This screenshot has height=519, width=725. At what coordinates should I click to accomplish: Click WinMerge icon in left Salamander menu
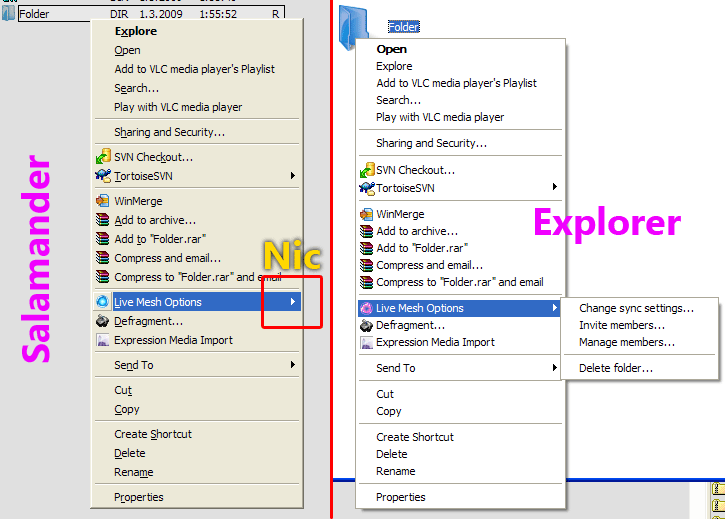tap(103, 201)
